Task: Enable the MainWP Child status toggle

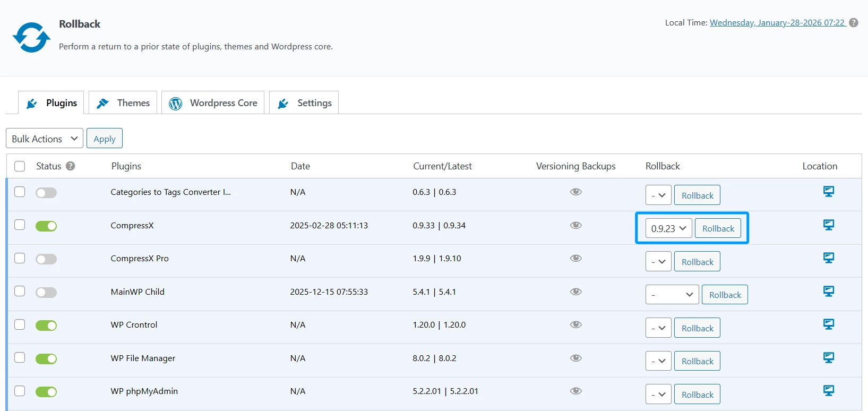Action: pyautogui.click(x=46, y=293)
